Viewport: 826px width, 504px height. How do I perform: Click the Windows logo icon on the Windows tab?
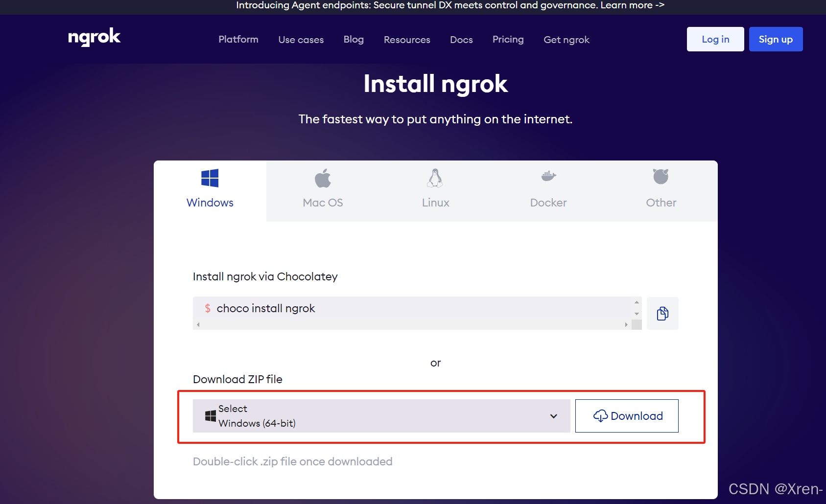point(210,179)
